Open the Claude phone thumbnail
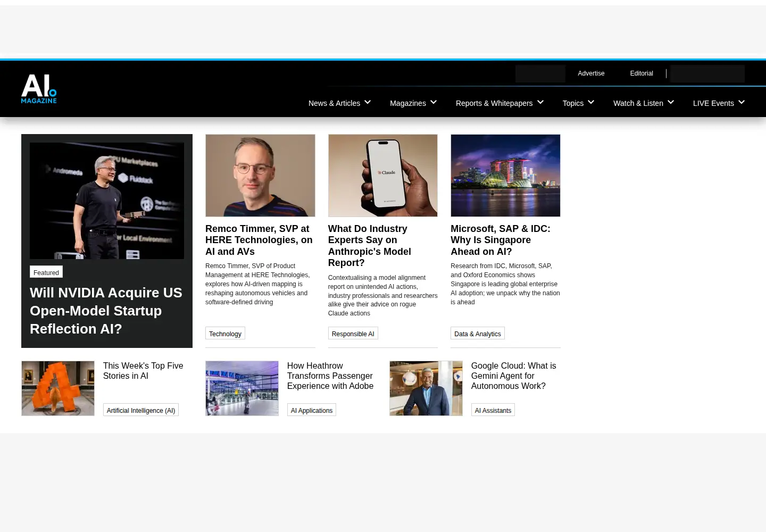The height and width of the screenshot is (532, 766). pos(383,176)
